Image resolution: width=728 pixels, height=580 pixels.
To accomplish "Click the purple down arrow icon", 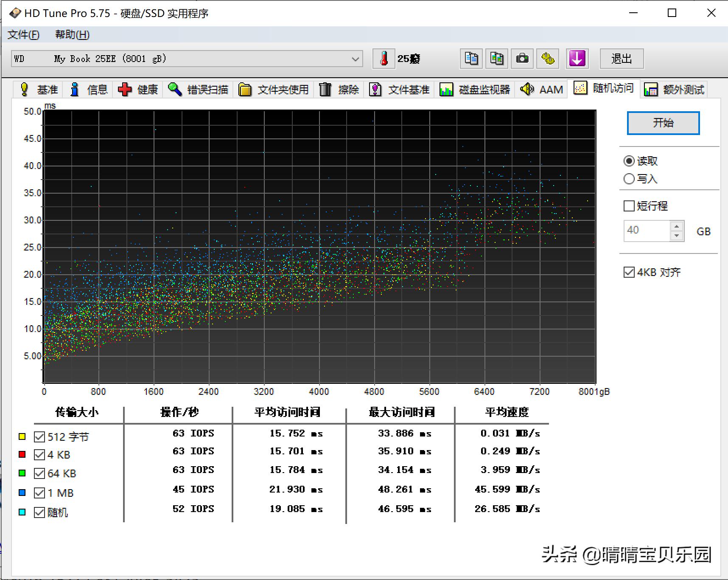I will click(x=577, y=59).
